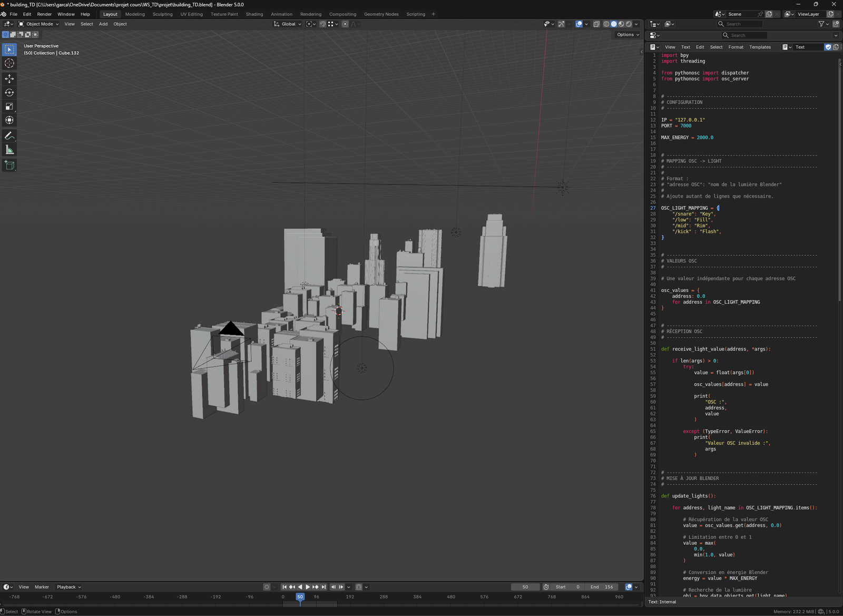Select the Transform tool
This screenshot has width=843, height=616.
9,120
